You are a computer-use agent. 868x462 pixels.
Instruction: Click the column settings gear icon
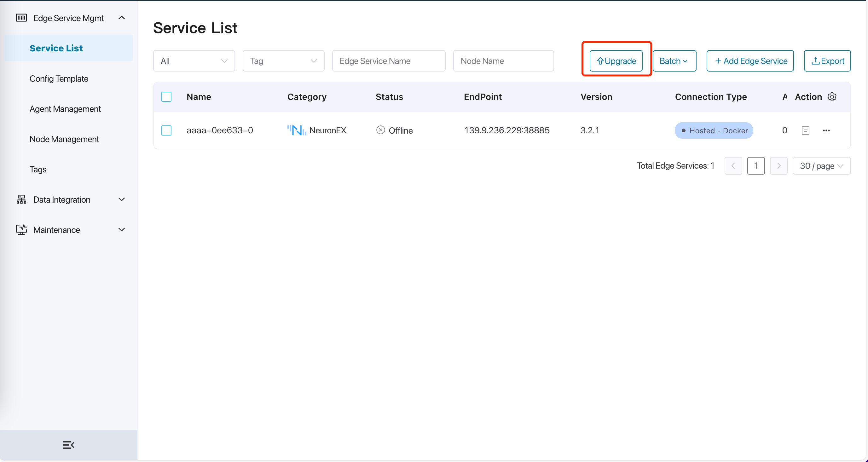[x=832, y=97]
